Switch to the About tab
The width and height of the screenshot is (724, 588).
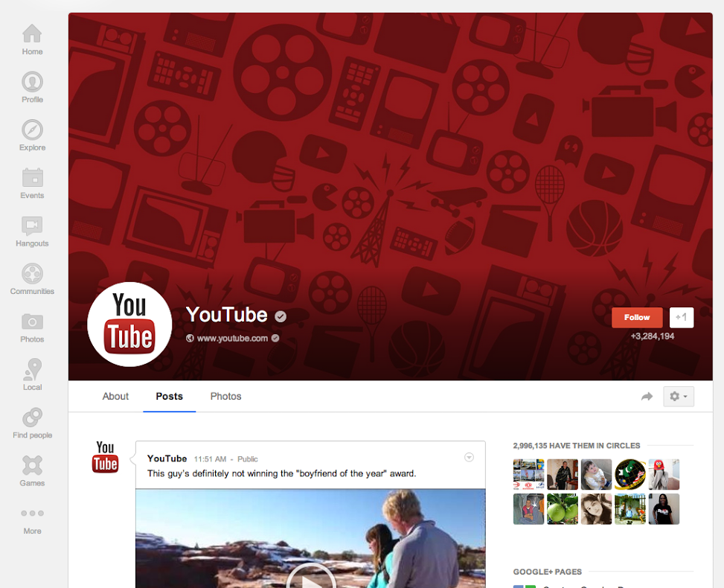tap(115, 396)
